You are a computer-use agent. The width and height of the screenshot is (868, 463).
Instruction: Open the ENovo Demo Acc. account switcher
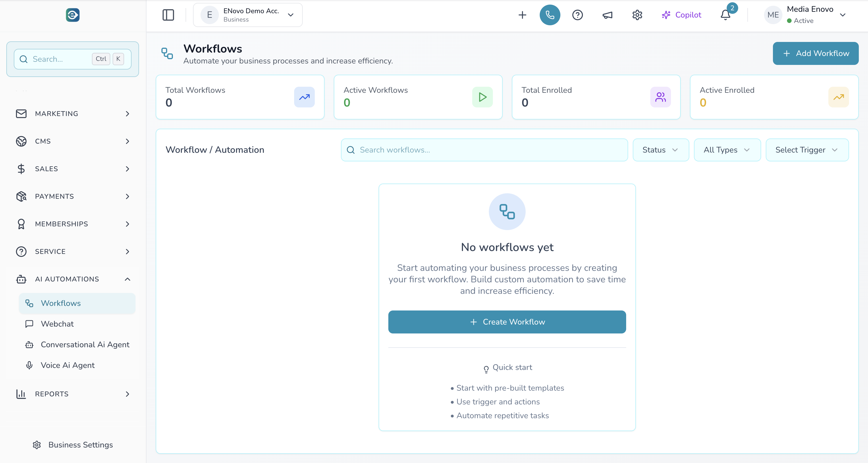pos(248,15)
